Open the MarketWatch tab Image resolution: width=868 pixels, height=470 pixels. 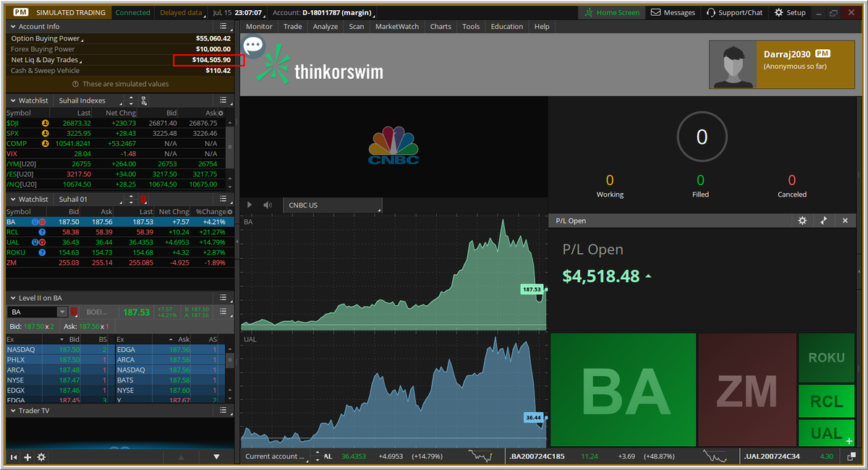397,27
